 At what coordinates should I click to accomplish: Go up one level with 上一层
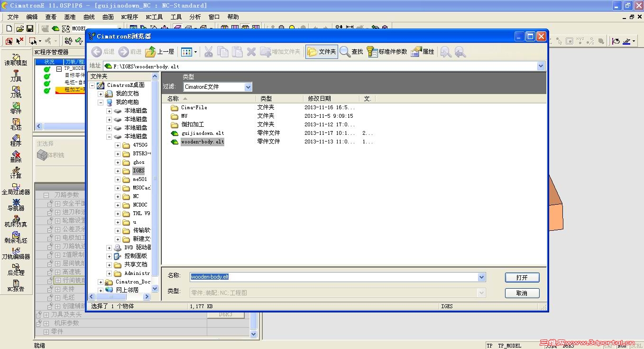160,52
